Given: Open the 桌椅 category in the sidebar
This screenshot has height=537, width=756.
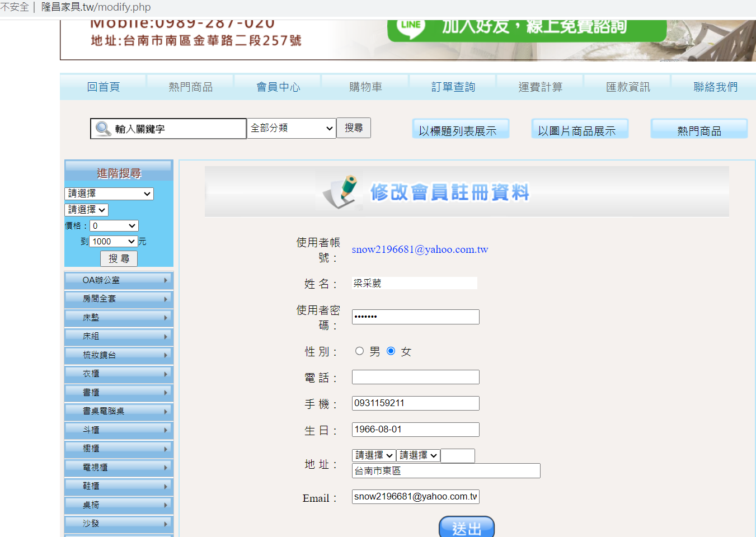Looking at the screenshot, I should [119, 505].
